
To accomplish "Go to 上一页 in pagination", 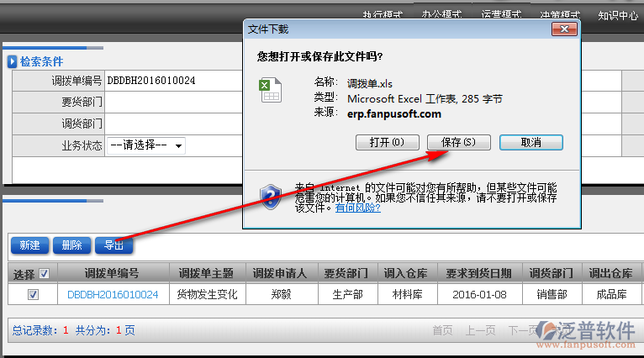I will [481, 330].
